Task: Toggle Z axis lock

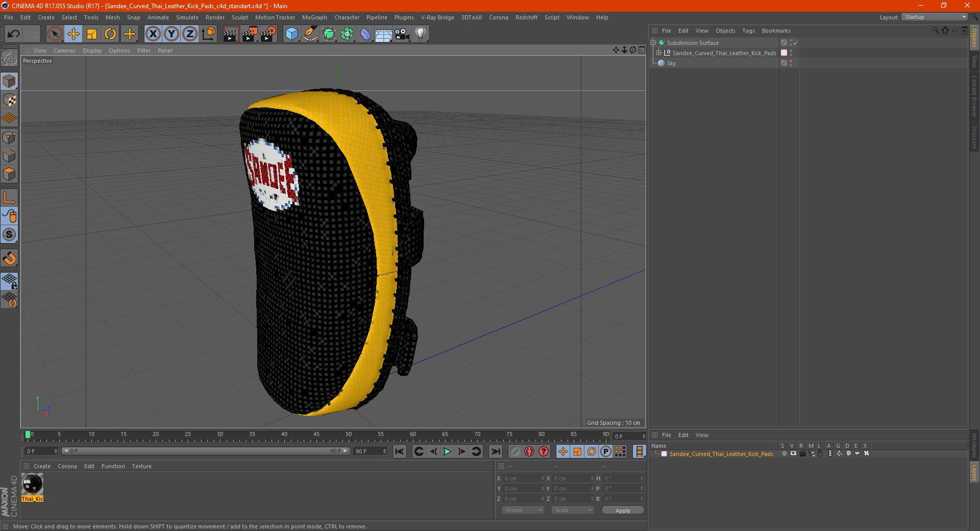Action: 190,34
